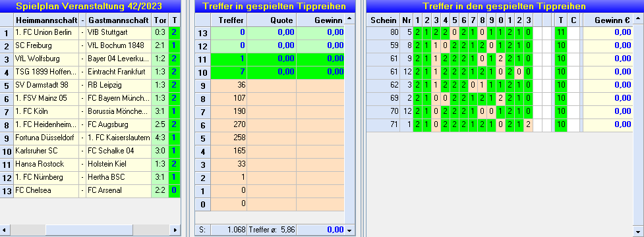Click Treffer ø: 5,86 average in footer
This screenshot has width=644, height=237.
click(x=272, y=230)
